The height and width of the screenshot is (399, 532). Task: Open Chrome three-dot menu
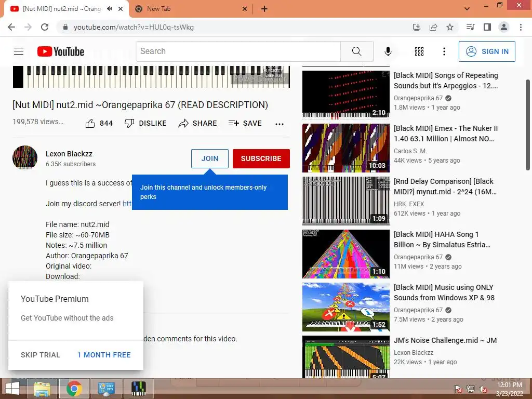tap(521, 27)
